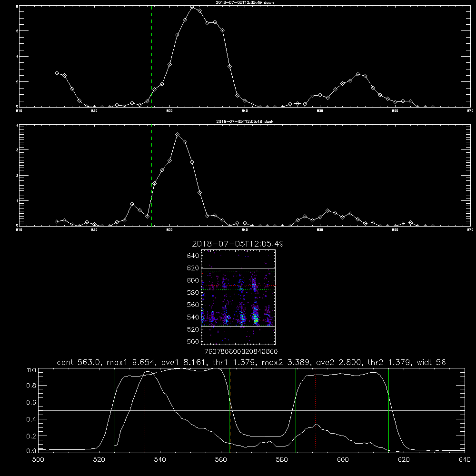Click the red dotted line near 591 in bottom plot
The width and height of the screenshot is (476, 476).
click(x=316, y=410)
